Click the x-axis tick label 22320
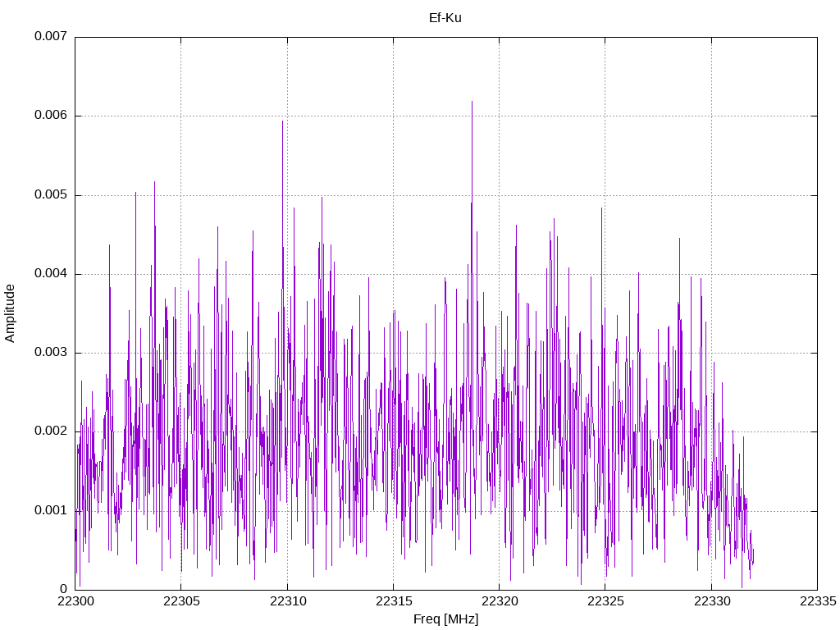The height and width of the screenshot is (630, 840). tap(500, 601)
